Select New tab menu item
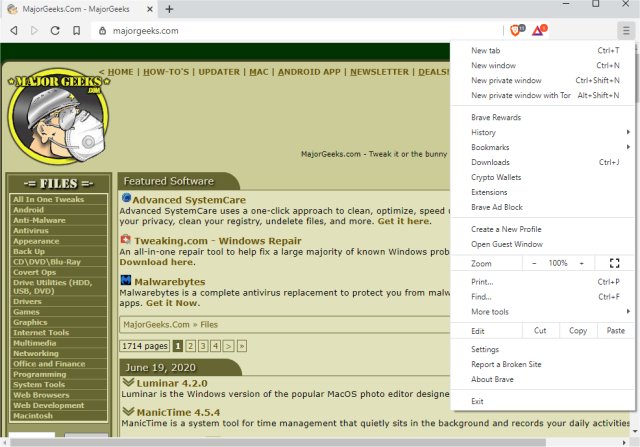The height and width of the screenshot is (447, 640). (x=543, y=51)
